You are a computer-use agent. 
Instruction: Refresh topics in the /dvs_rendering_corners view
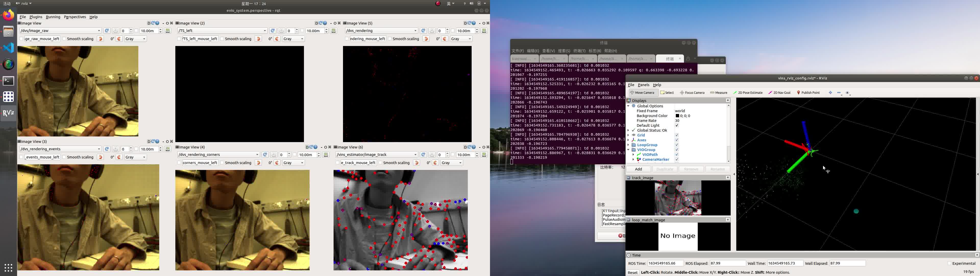265,154
